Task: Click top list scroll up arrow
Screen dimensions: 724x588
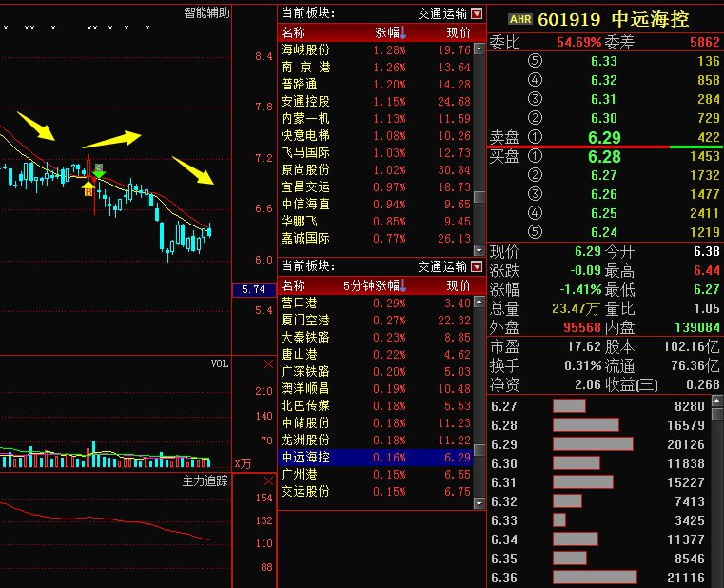Action: tap(479, 48)
